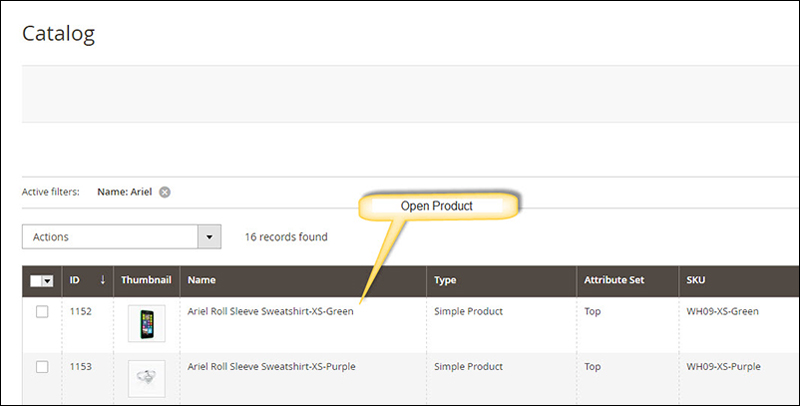Image resolution: width=800 pixels, height=406 pixels.
Task: Click the Actions dropdown arrow button
Action: tap(209, 237)
